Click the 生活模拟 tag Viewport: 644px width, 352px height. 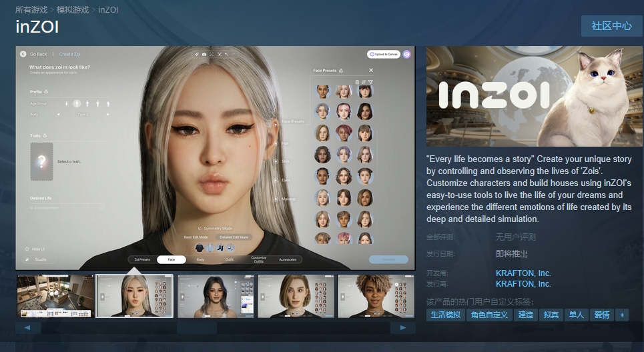445,315
